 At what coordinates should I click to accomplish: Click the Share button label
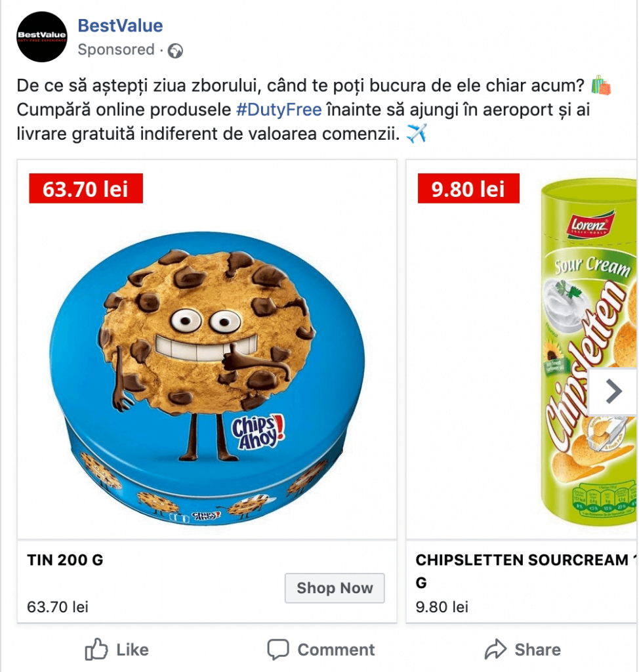[x=537, y=650]
